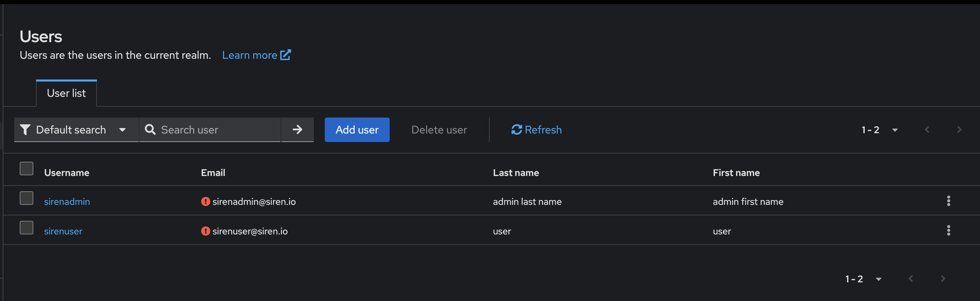Viewport: 980px width, 301px height.
Task: Open the kebab menu for sirenadmin
Action: coord(949,201)
